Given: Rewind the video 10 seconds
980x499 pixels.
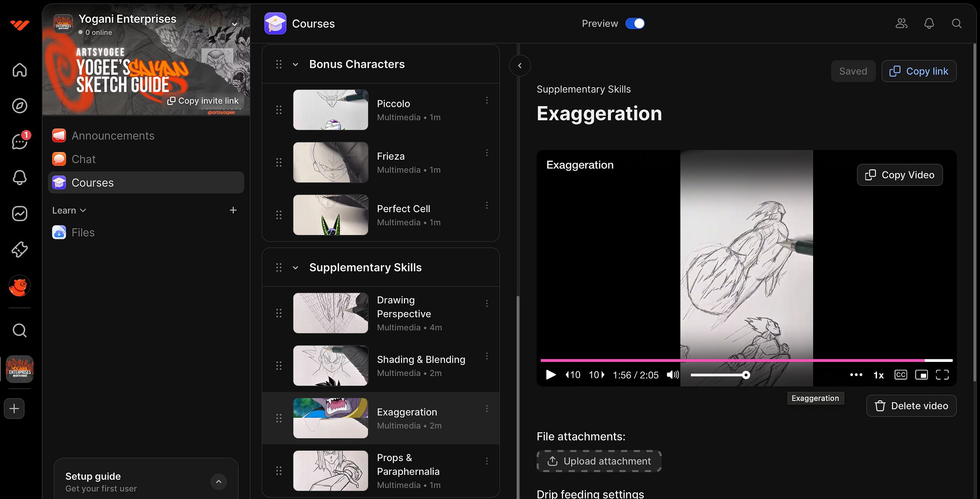Looking at the screenshot, I should [x=573, y=375].
